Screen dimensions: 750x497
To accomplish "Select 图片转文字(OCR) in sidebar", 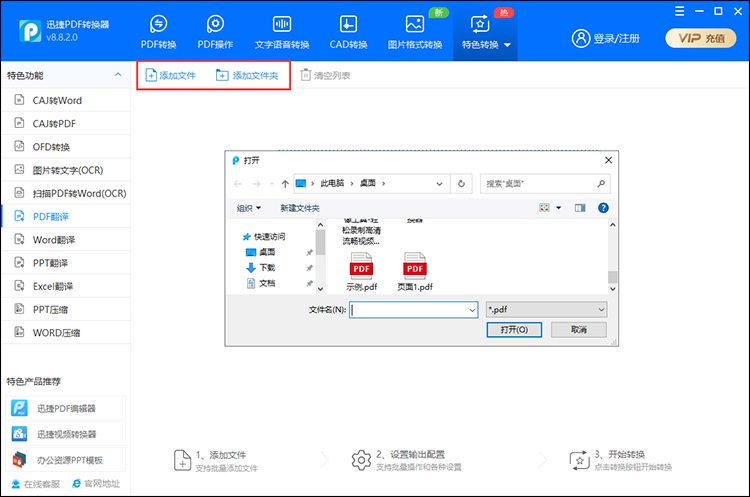I will pyautogui.click(x=66, y=170).
